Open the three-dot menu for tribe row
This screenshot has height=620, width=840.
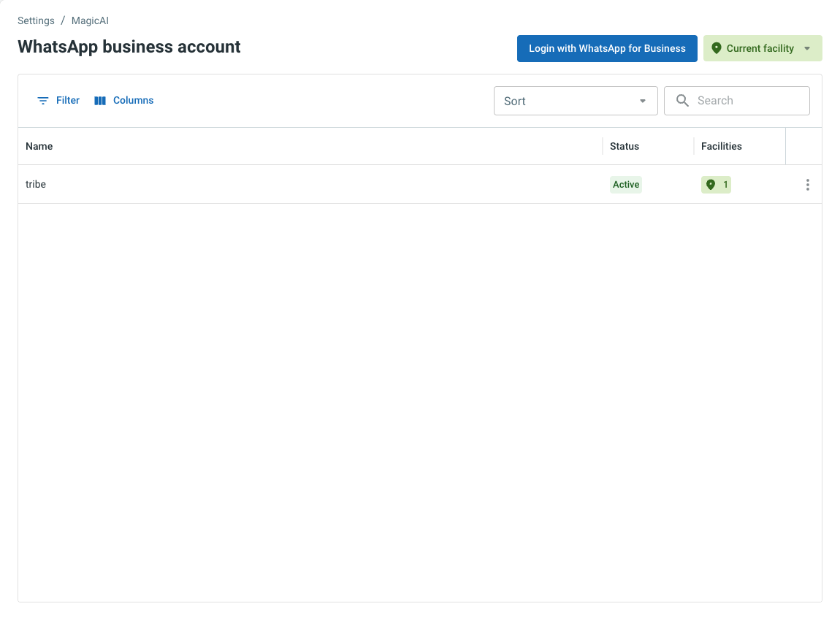click(x=807, y=185)
